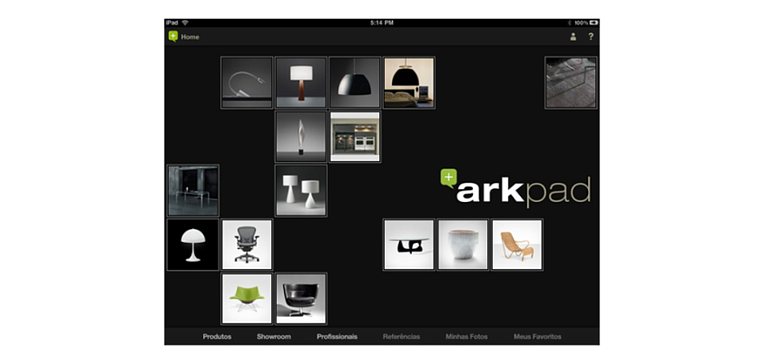This screenshot has height=364, width=764.
Task: Go to the Profissionais tab
Action: tap(337, 337)
